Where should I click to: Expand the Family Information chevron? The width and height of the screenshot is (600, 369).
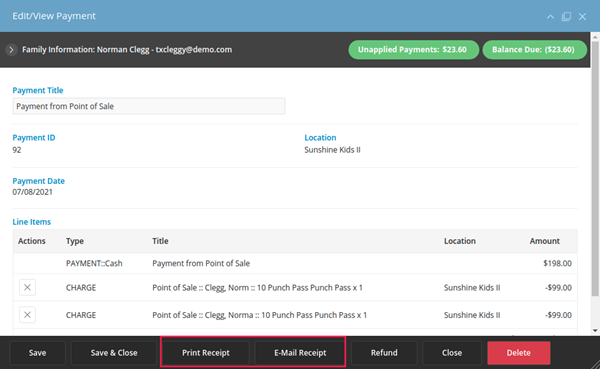click(x=11, y=50)
